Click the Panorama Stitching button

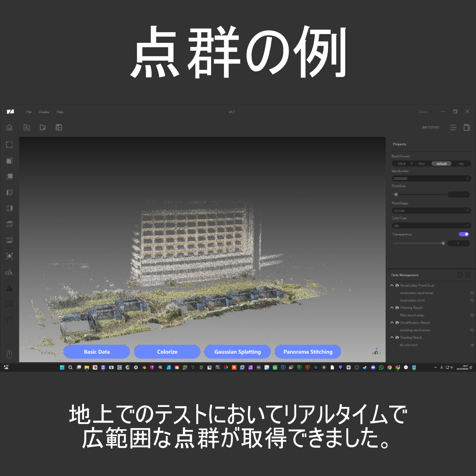pyautogui.click(x=308, y=352)
